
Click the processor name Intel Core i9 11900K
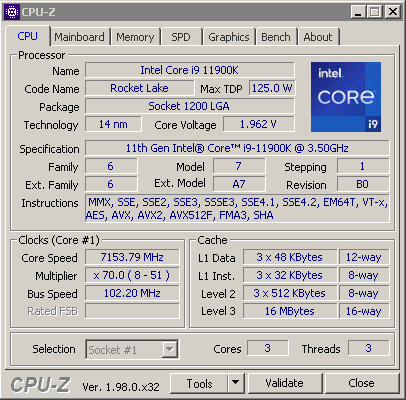190,70
